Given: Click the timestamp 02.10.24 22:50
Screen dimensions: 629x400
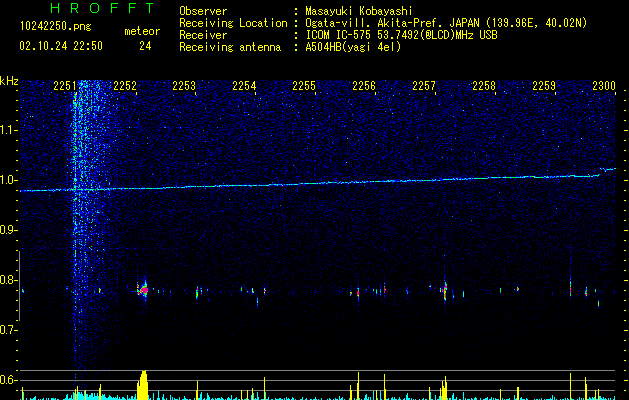Looking at the screenshot, I should coord(61,46).
